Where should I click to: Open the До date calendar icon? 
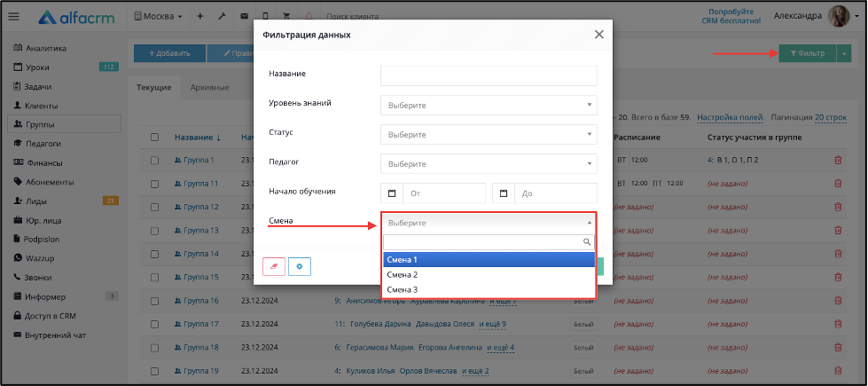[504, 193]
